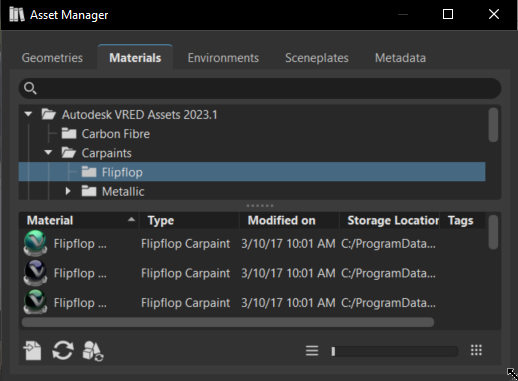
Task: Click the Asset Manager books icon
Action: coord(17,14)
